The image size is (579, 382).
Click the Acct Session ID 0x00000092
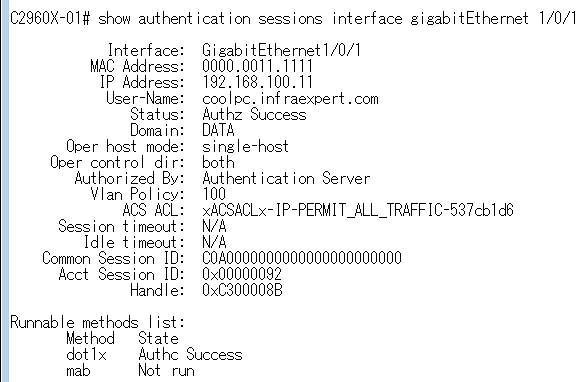point(242,274)
